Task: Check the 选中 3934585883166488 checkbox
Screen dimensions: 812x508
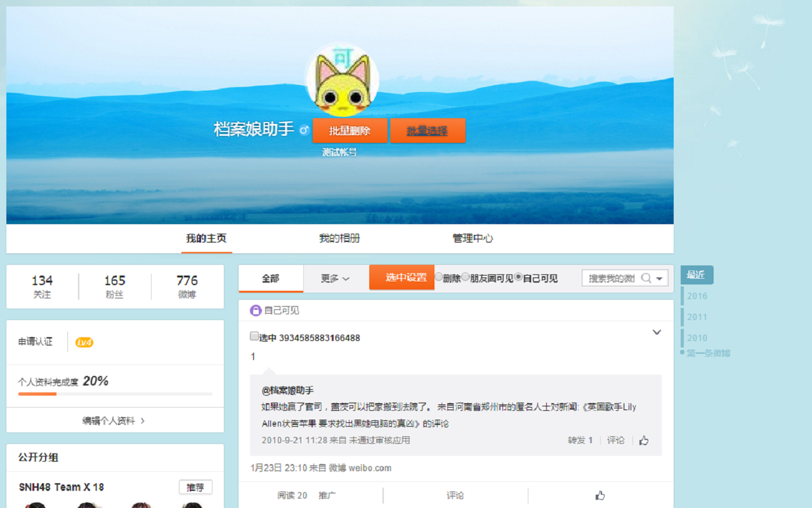Action: coord(254,337)
